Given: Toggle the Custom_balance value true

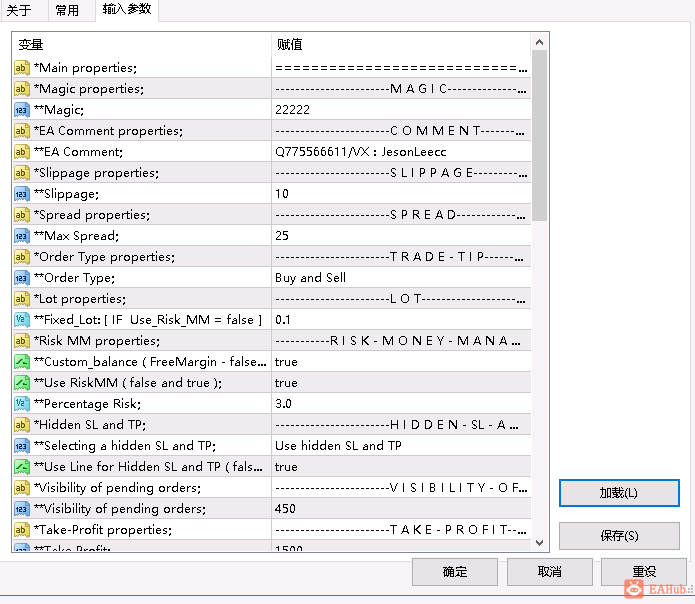Looking at the screenshot, I should coord(401,362).
